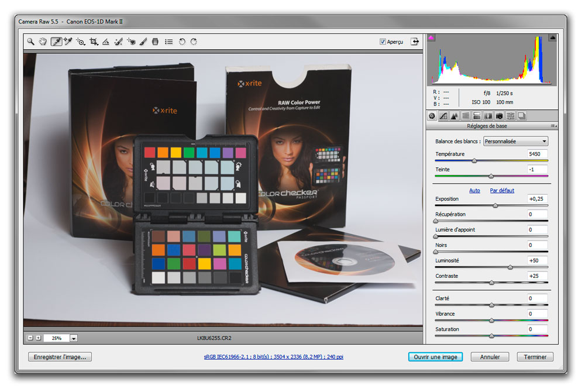Viewport: 585px width, 392px height.
Task: Click the Auto link
Action: (474, 191)
